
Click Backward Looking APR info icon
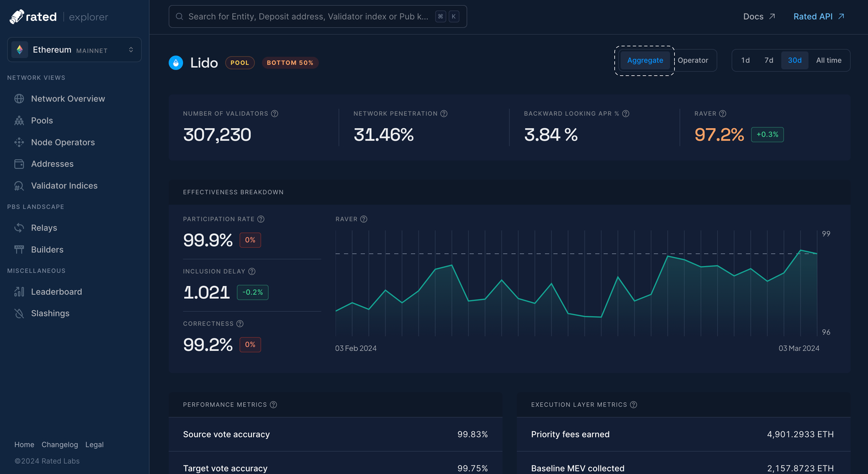(x=626, y=114)
